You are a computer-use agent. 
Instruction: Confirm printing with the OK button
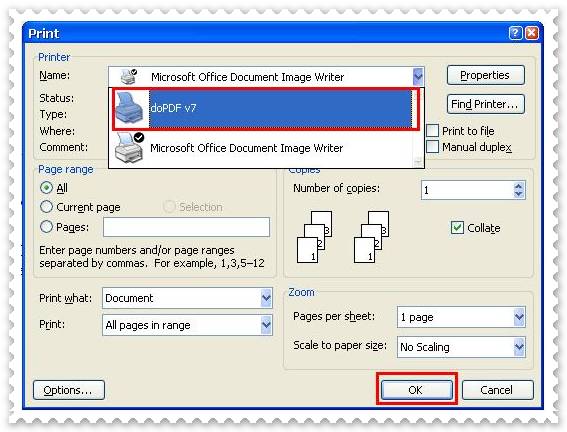pos(416,390)
